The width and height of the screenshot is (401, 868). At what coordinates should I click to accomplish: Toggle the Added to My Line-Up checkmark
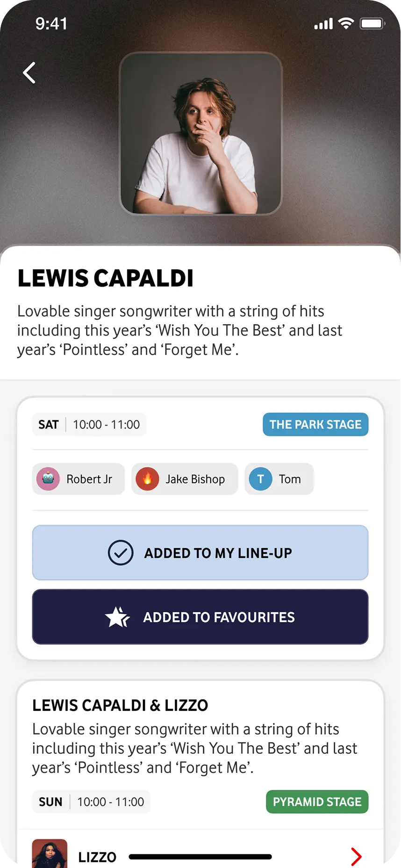coord(121,553)
